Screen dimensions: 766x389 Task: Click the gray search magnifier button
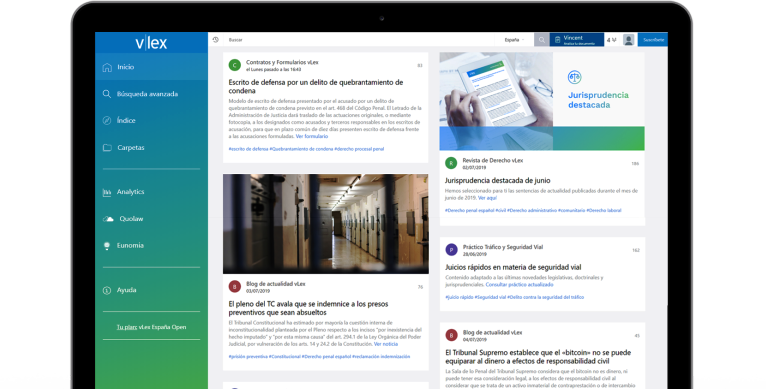coord(541,40)
